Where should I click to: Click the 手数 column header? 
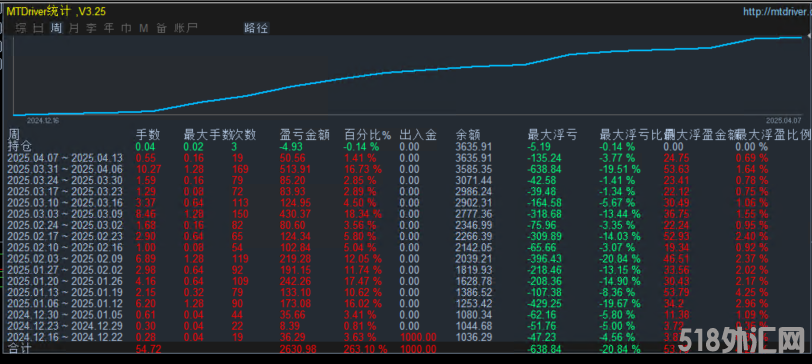point(148,136)
